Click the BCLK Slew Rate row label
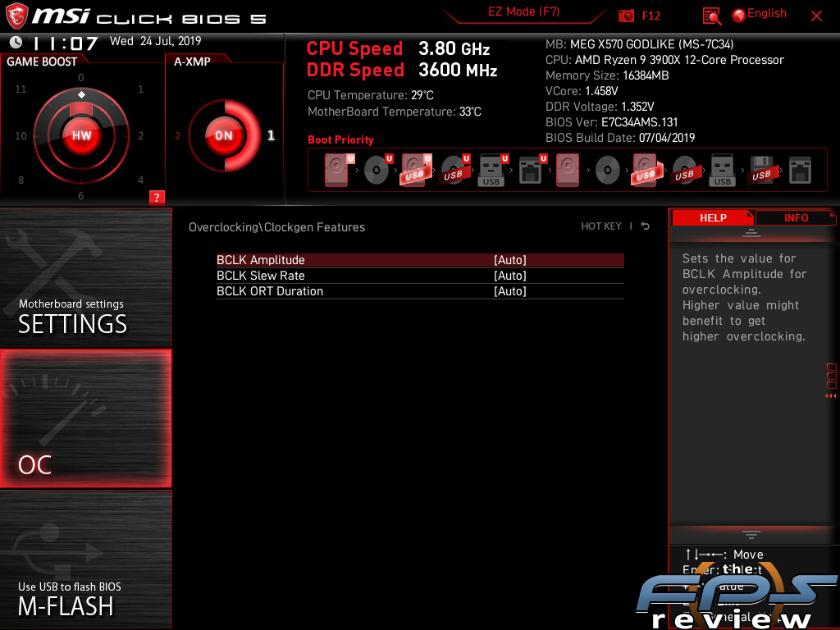The height and width of the screenshot is (630, 840). 260,276
